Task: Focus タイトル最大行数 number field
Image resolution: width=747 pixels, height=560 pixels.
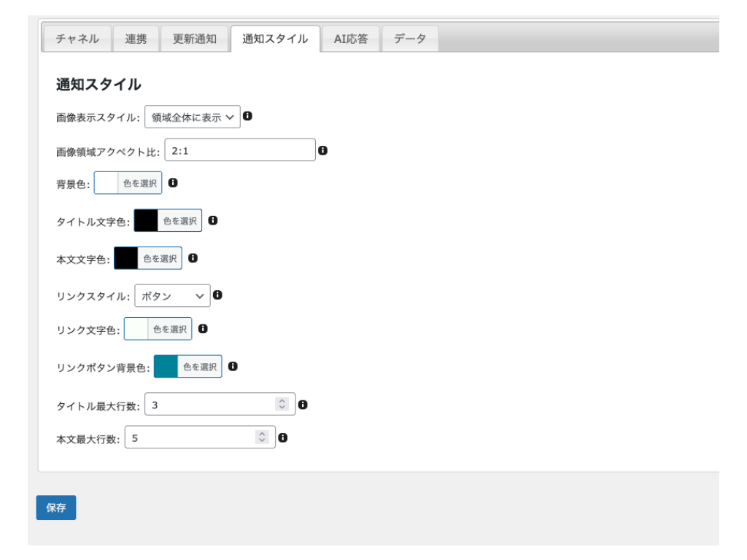Action: (x=220, y=404)
